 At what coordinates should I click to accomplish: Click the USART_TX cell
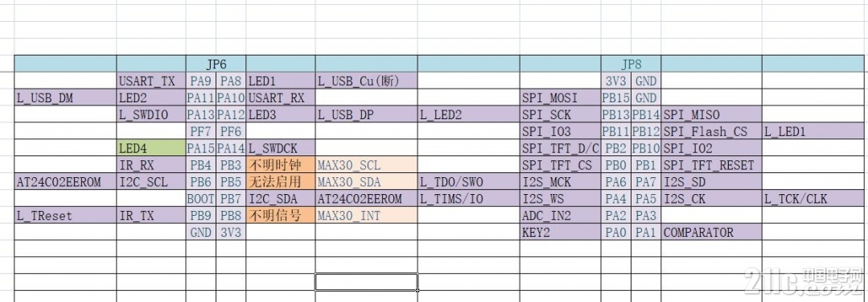[151, 81]
